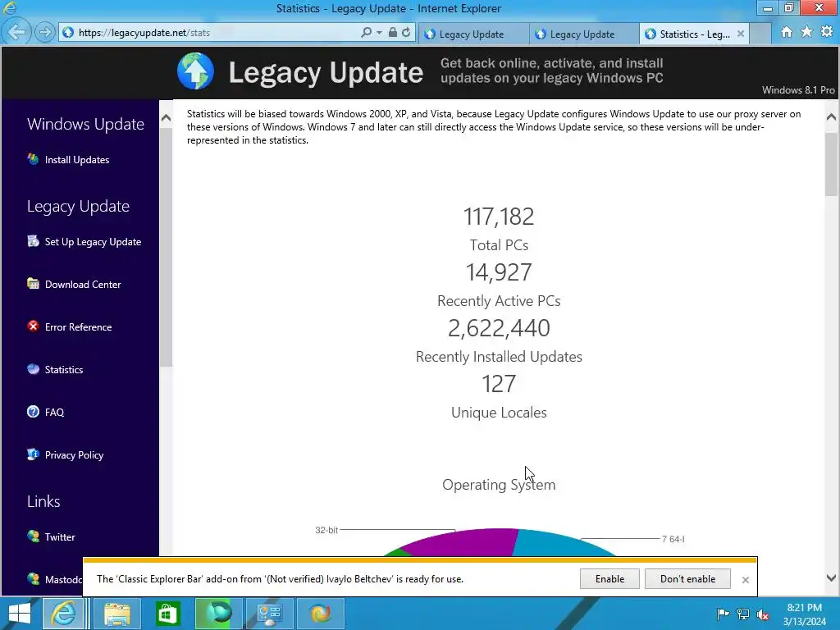Click the 117,182 Total PCs value
The width and height of the screenshot is (840, 630).
click(499, 217)
